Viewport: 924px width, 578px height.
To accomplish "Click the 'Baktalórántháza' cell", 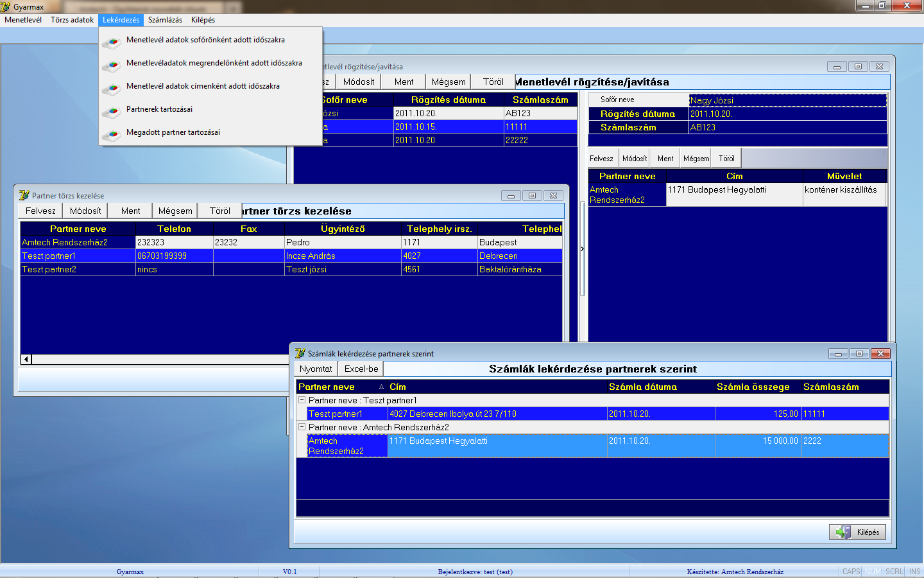I will click(x=520, y=269).
